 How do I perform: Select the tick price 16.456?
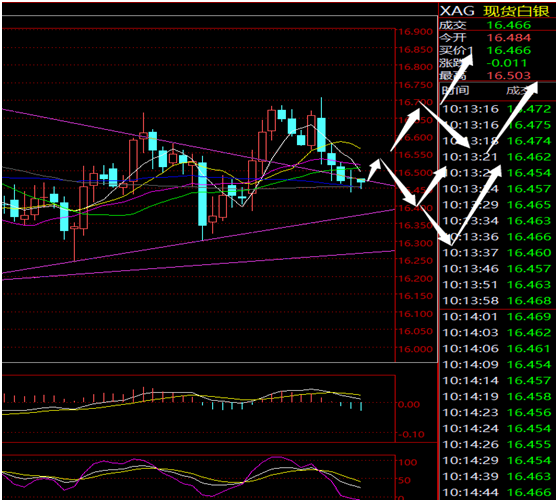(x=529, y=413)
